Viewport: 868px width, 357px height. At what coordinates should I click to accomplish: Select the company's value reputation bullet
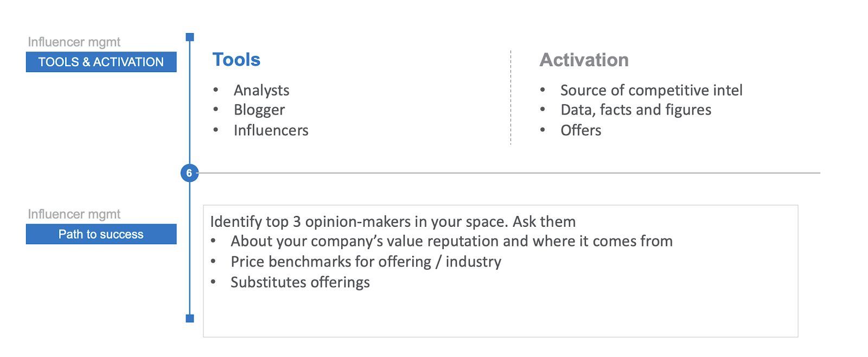451,241
